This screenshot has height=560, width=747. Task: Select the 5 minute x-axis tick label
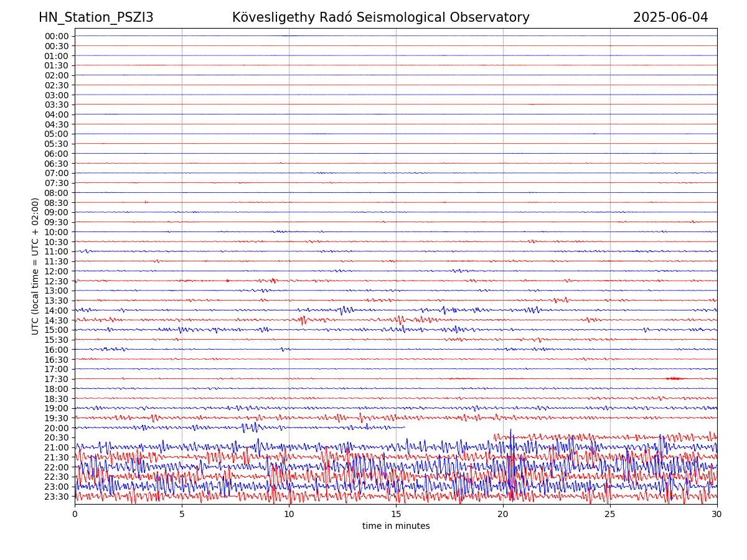[182, 515]
